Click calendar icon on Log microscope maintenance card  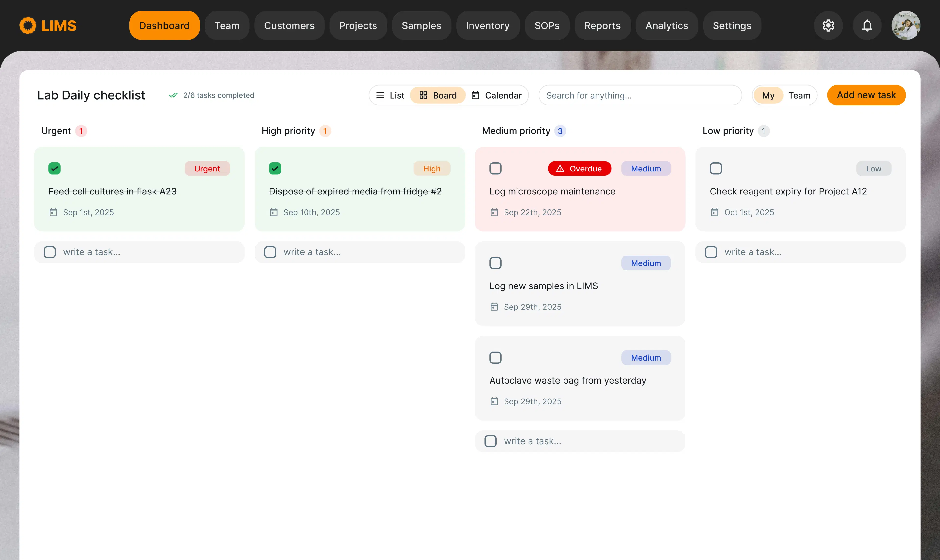point(494,212)
